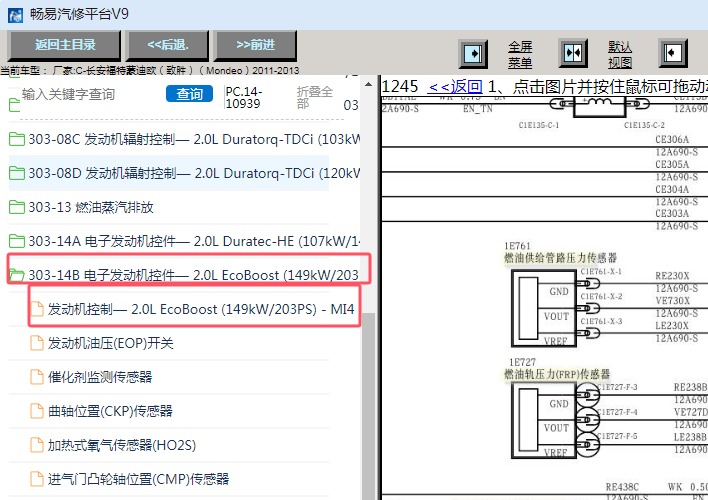Click the 燃油供给管路压力传感器 label in diagram

pyautogui.click(x=560, y=258)
